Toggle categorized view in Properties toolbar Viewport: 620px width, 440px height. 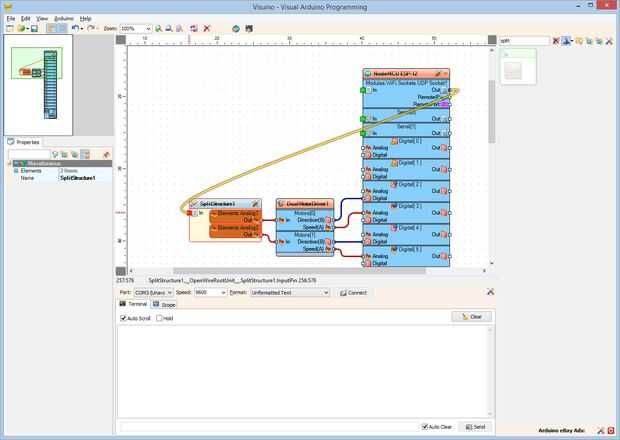[x=85, y=154]
